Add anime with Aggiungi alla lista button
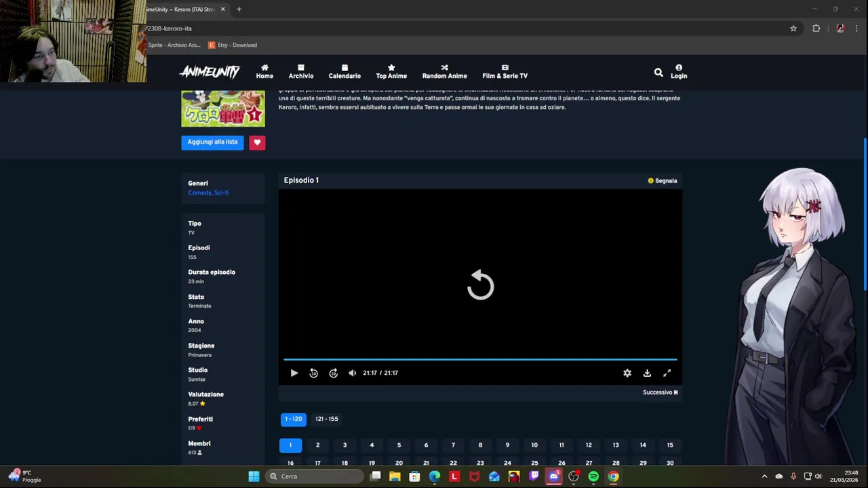Screen dimensions: 868x488 [x=212, y=142]
